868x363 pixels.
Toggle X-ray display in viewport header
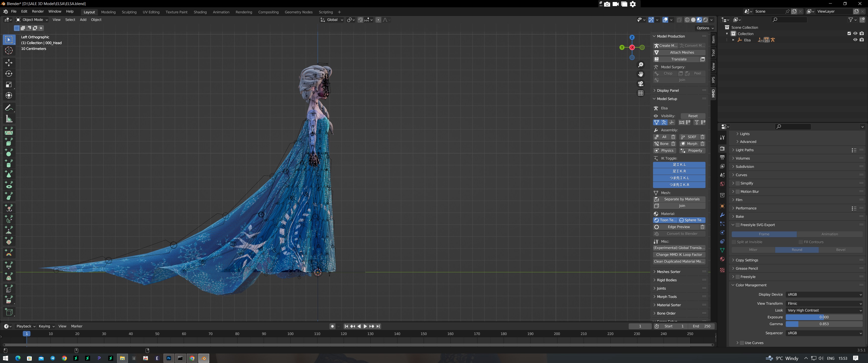[679, 20]
